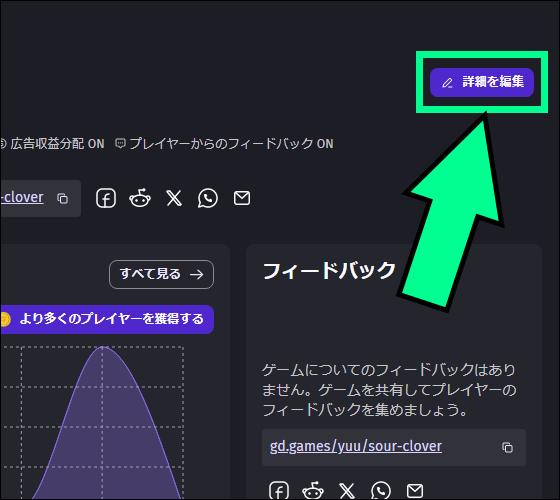Share by email in the feedback panel
Image resolution: width=560 pixels, height=500 pixels.
point(415,491)
